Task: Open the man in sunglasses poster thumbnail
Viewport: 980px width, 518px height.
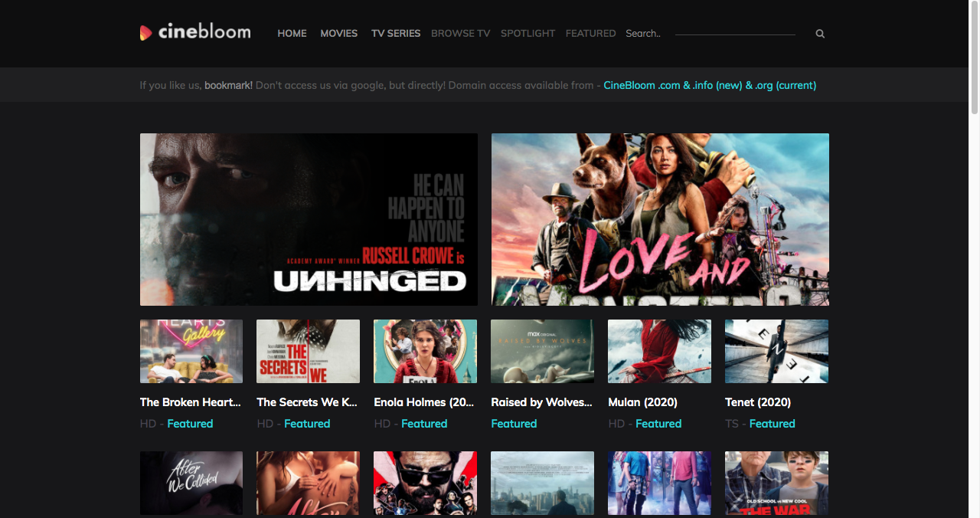Action: pos(425,483)
